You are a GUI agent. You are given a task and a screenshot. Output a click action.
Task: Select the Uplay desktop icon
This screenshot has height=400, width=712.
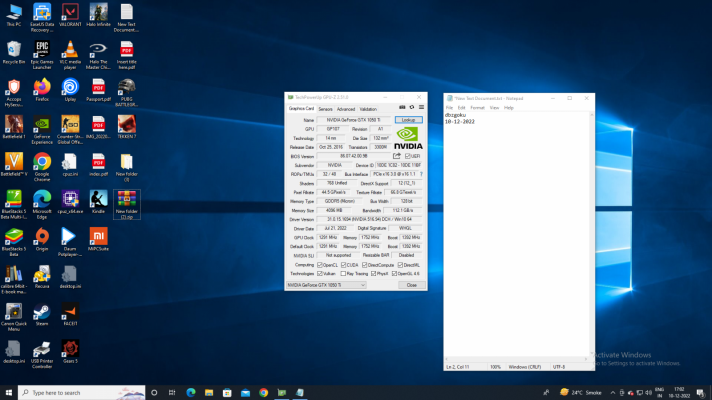click(70, 89)
